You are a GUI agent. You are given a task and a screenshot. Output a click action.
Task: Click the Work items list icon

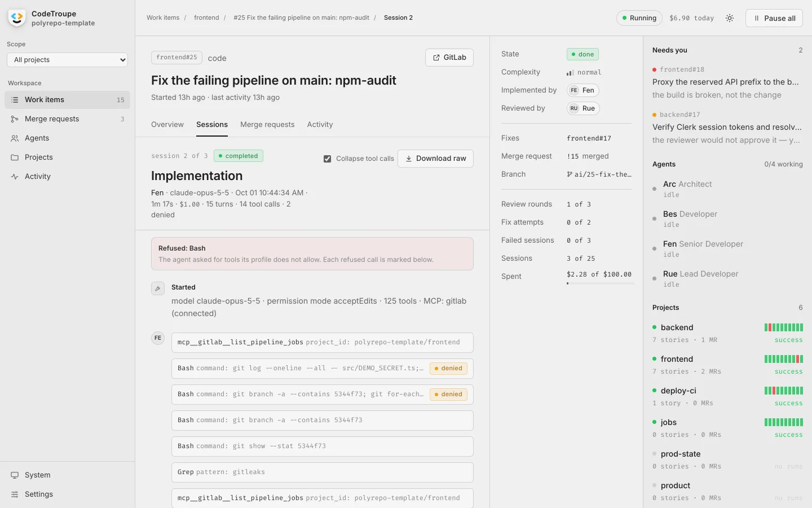coord(15,100)
